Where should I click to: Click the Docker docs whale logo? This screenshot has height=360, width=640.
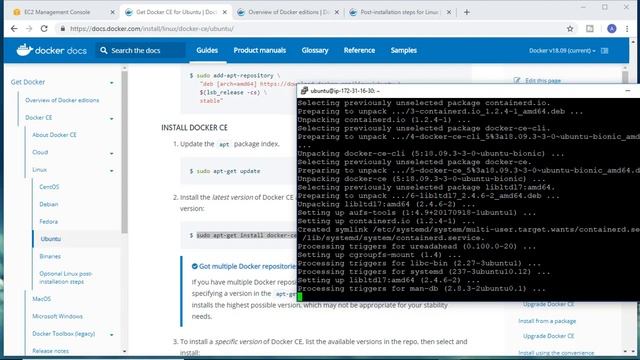coord(24,50)
